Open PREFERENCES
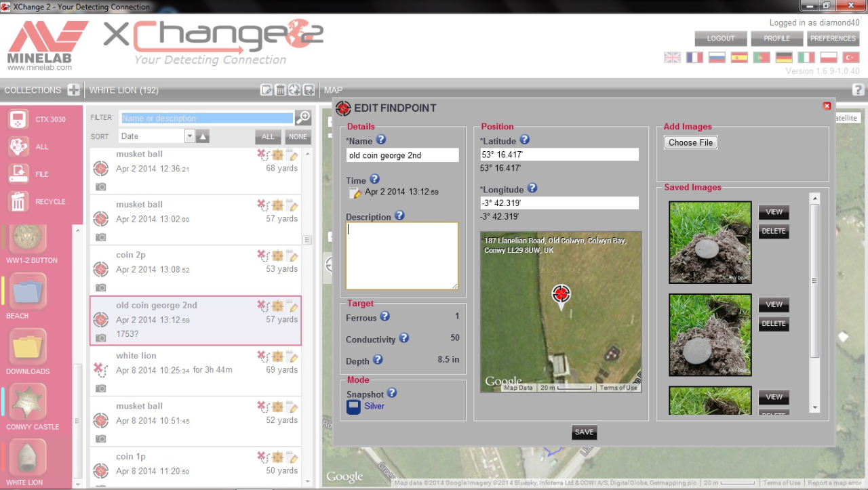 point(833,39)
